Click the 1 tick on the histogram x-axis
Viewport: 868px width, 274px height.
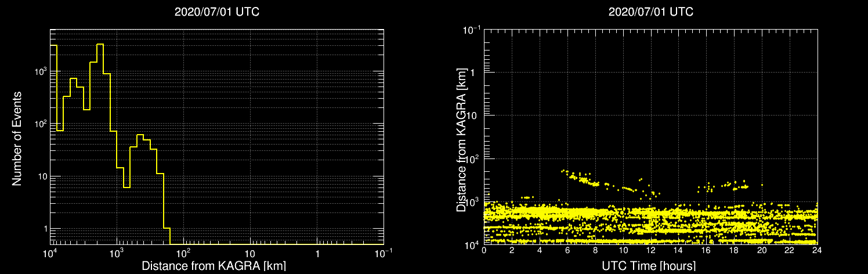pos(317,254)
